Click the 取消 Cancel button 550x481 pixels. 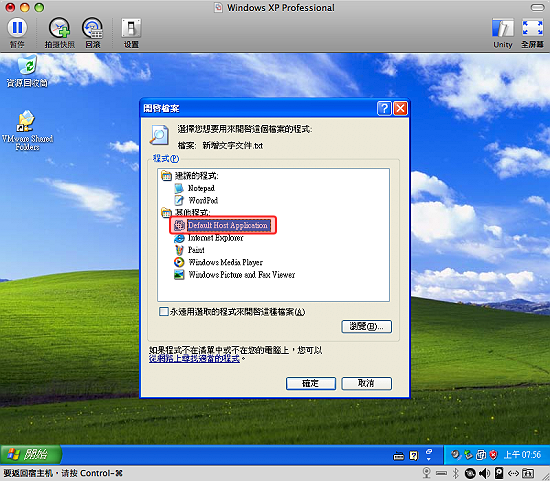pos(367,383)
